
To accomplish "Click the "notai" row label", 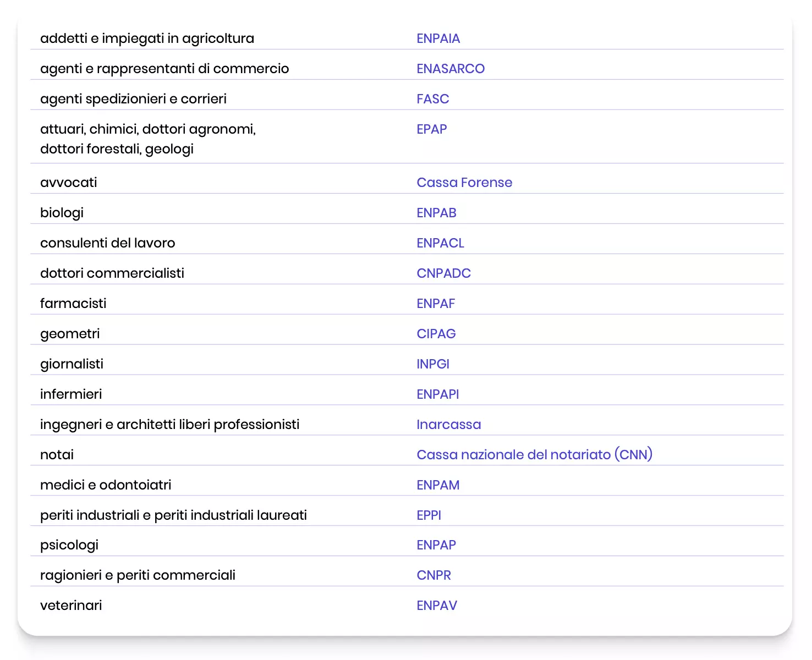I will [x=57, y=455].
